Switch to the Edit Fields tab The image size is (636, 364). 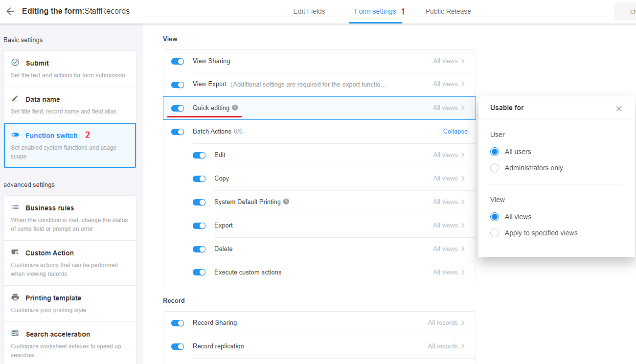(309, 11)
